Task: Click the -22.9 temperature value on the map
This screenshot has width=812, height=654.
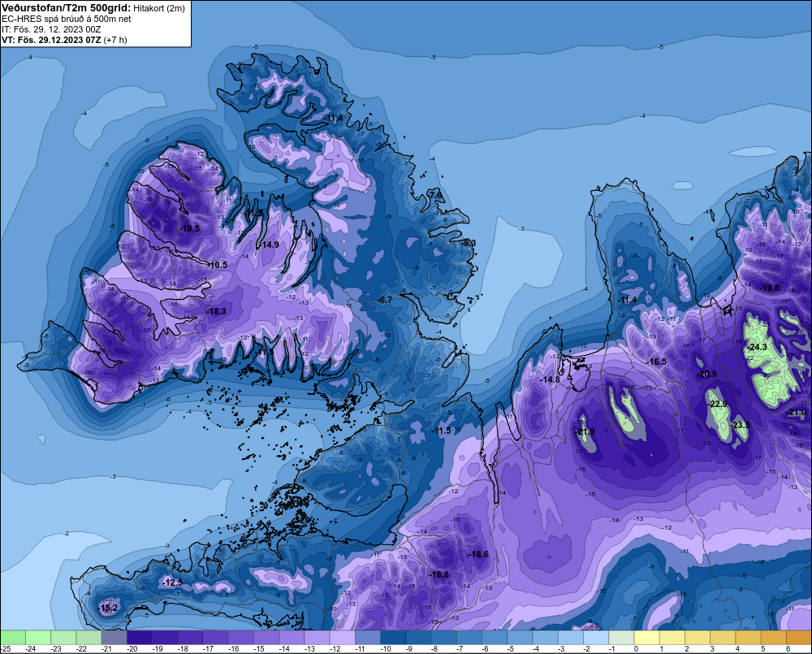Action: 717,405
